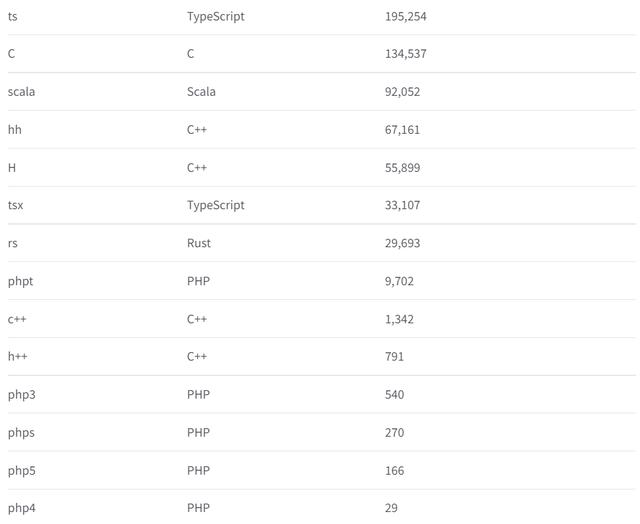Screen dimensions: 640x524
Task: Select the 'rs' extension cell
Action: click(12, 243)
